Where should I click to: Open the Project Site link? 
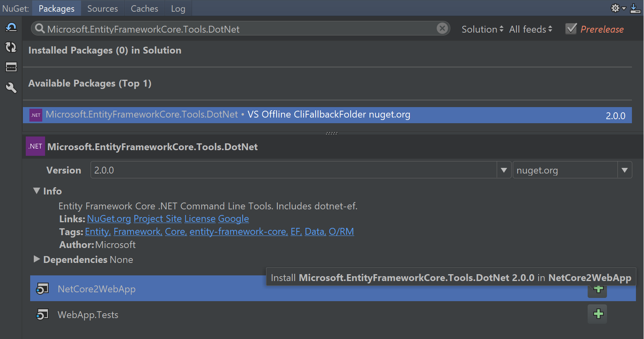157,219
